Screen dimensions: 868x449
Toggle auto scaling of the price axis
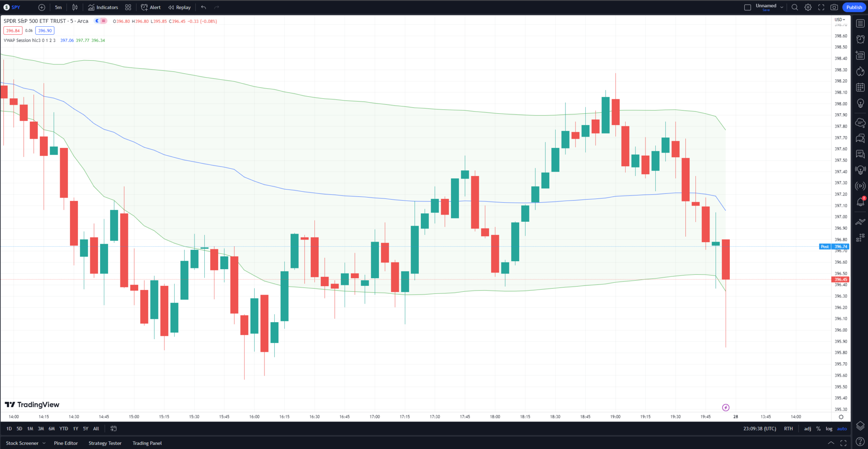pyautogui.click(x=842, y=429)
